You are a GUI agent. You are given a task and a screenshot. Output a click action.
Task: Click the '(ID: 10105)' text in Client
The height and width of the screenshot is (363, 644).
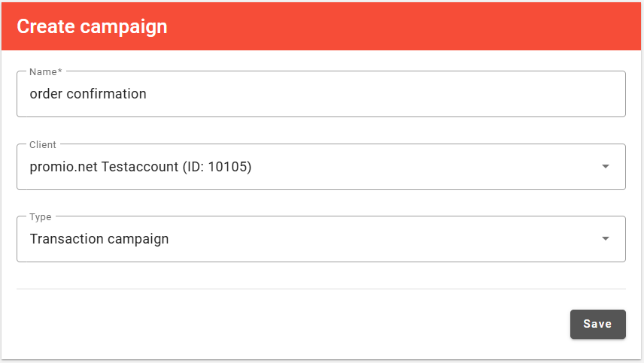tap(217, 167)
